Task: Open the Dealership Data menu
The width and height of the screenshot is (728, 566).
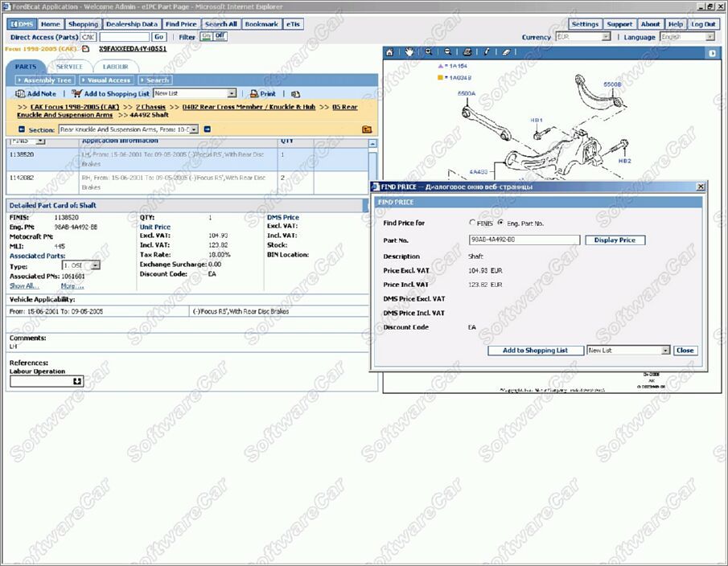Action: (x=133, y=24)
